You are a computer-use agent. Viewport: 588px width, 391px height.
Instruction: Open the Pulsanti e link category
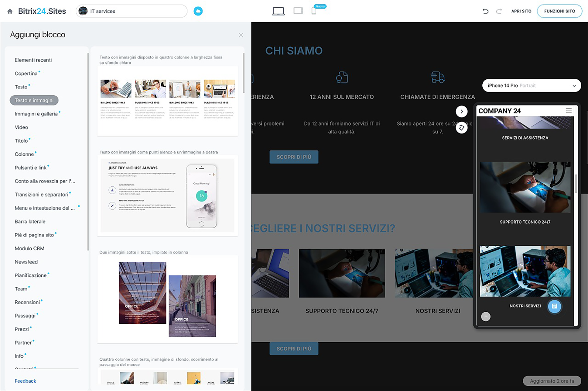click(x=31, y=168)
